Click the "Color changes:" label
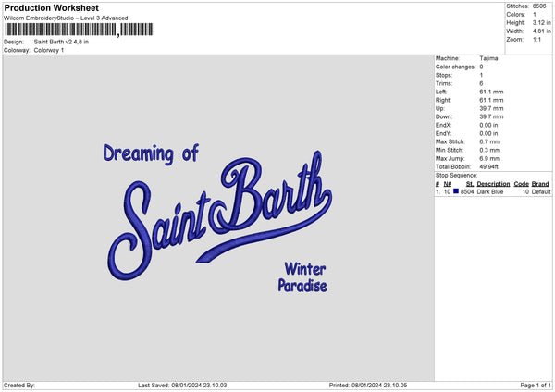 click(455, 67)
